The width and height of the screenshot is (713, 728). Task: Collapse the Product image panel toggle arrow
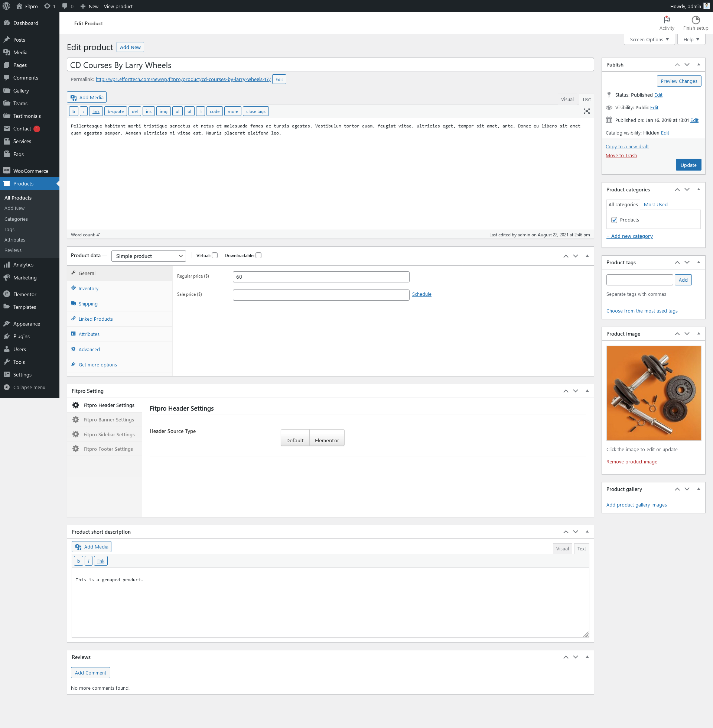(x=699, y=333)
